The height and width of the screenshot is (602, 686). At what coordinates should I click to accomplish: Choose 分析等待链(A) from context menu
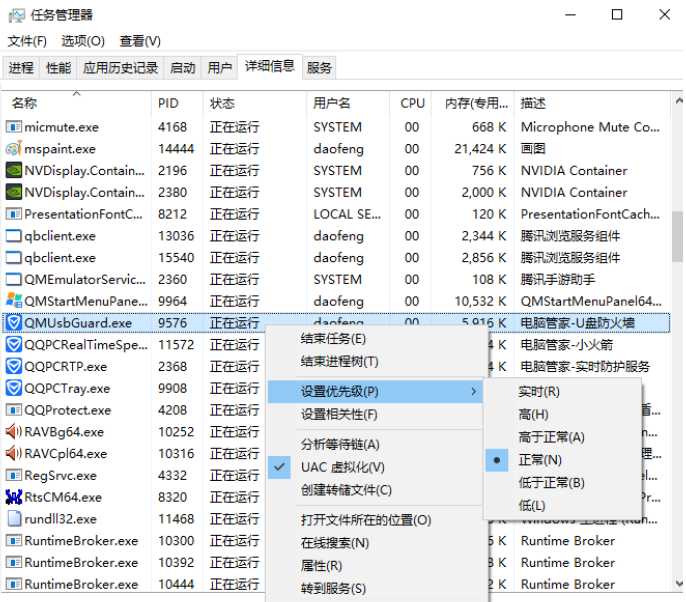[375, 444]
